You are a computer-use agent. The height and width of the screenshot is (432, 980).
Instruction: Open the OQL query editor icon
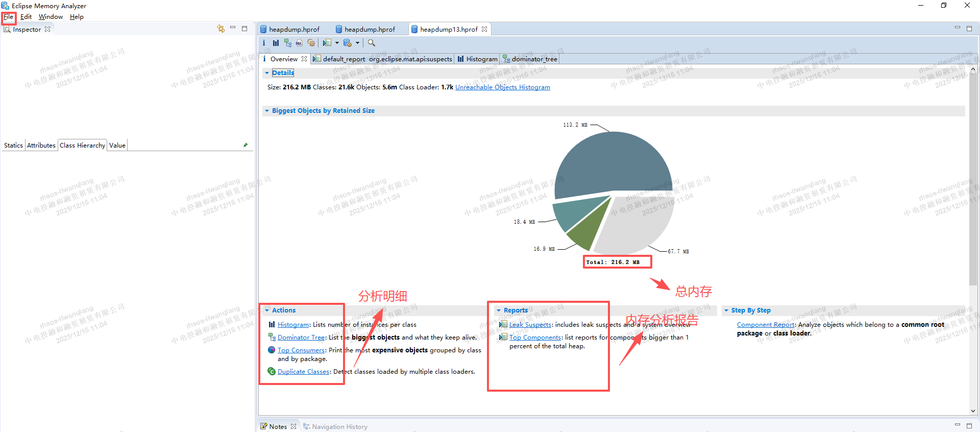[299, 43]
